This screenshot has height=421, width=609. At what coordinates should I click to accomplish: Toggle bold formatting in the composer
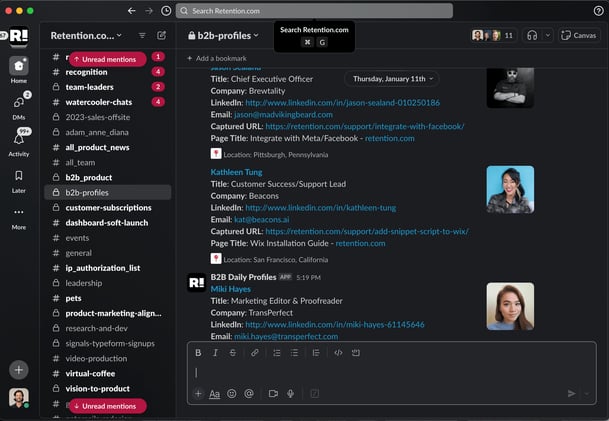(x=198, y=353)
